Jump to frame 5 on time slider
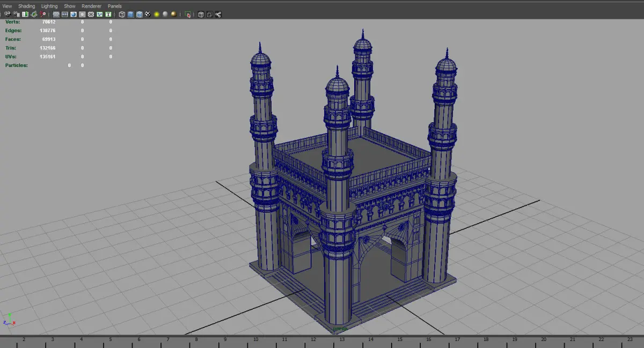644x348 pixels. (110, 339)
